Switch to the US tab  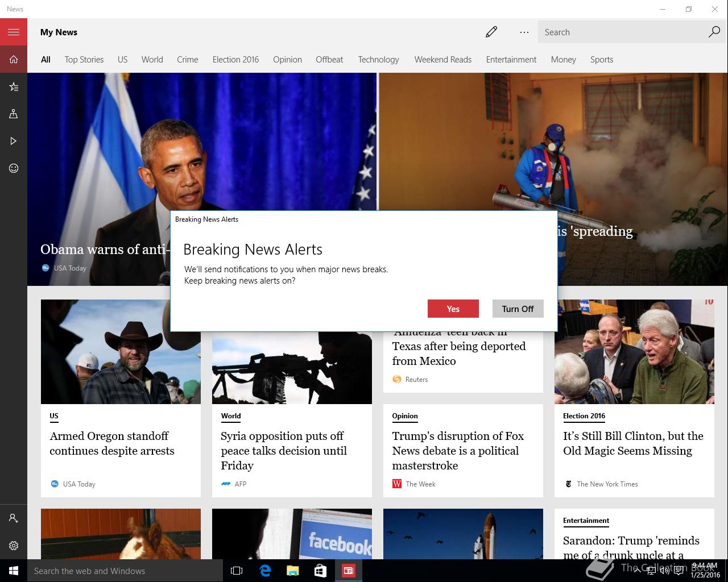(122, 59)
